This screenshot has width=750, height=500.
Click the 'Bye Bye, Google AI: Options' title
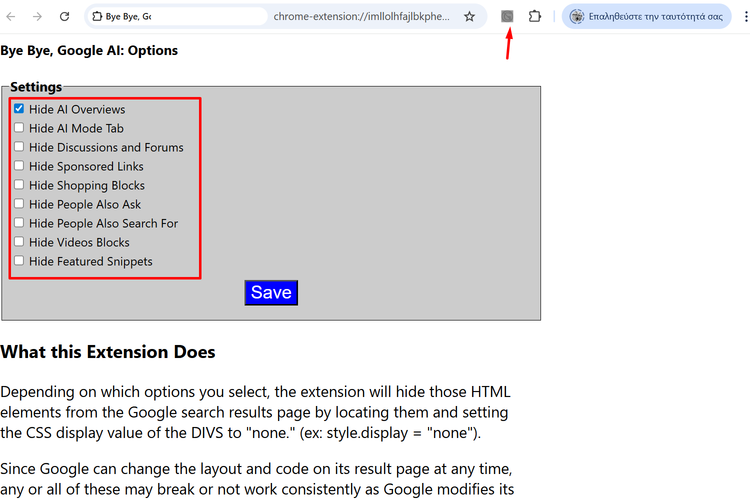tap(89, 51)
